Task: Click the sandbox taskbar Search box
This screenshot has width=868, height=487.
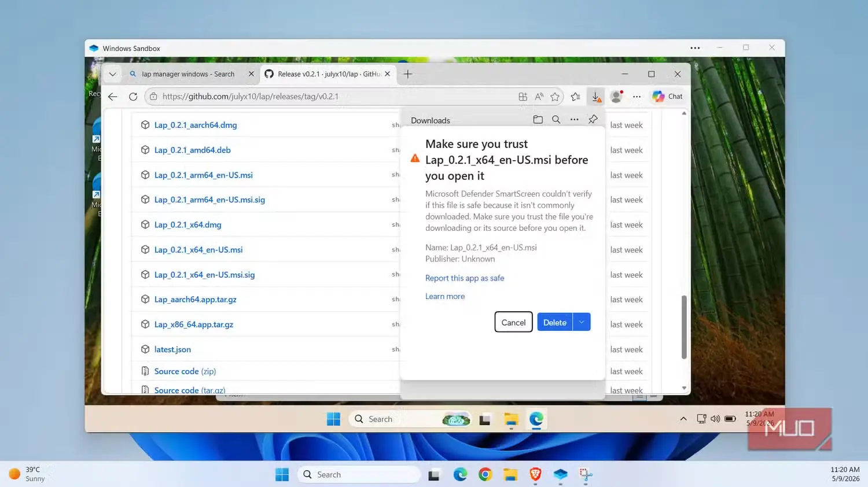Action: [410, 419]
